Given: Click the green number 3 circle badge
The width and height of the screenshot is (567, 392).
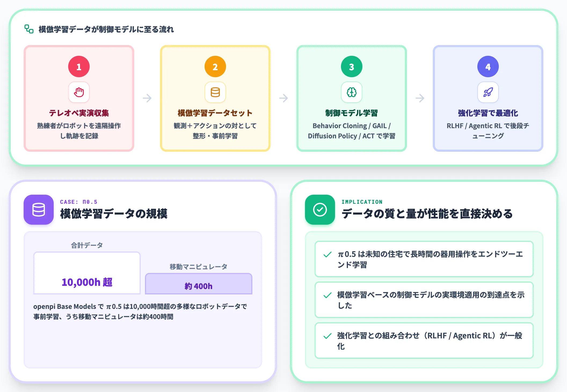Looking at the screenshot, I should tap(352, 66).
